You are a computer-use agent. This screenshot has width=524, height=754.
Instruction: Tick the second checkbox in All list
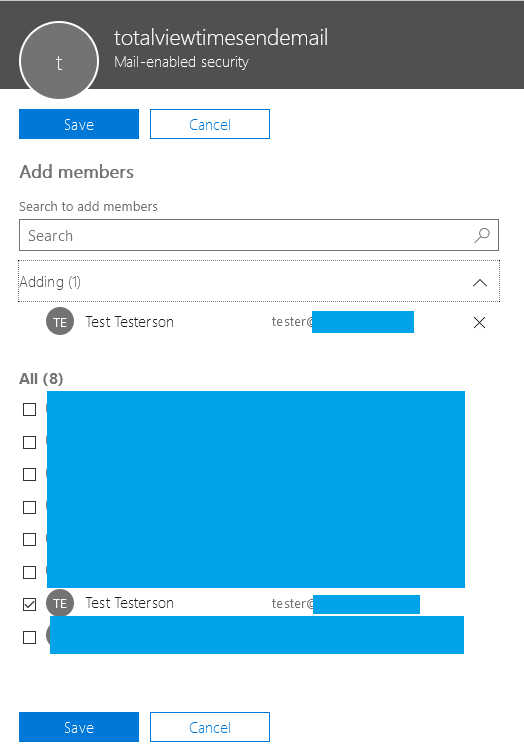coord(29,442)
